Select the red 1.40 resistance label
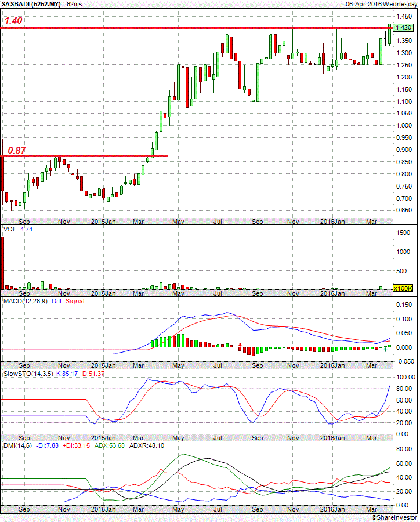 pyautogui.click(x=13, y=20)
